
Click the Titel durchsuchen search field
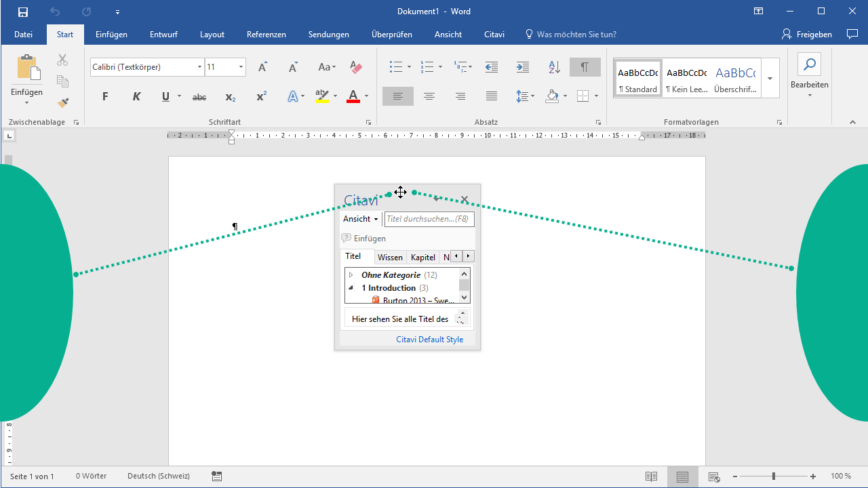tap(429, 219)
